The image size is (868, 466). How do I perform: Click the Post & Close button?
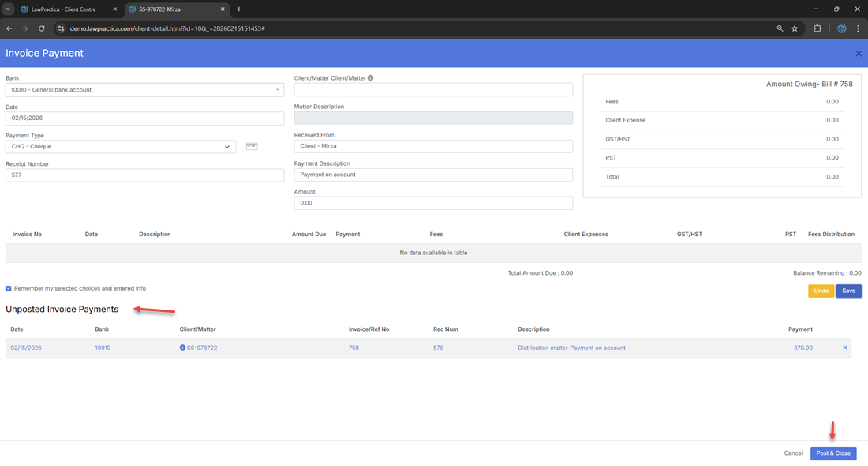pyautogui.click(x=832, y=453)
